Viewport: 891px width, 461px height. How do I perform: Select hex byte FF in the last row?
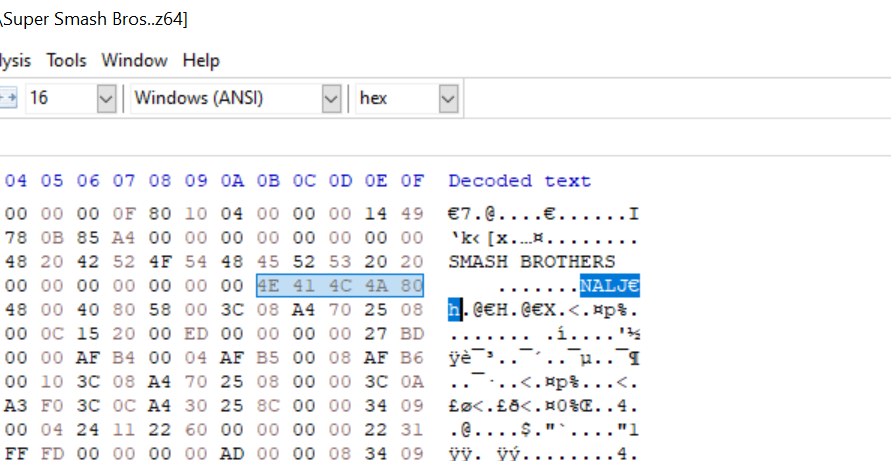(16, 454)
